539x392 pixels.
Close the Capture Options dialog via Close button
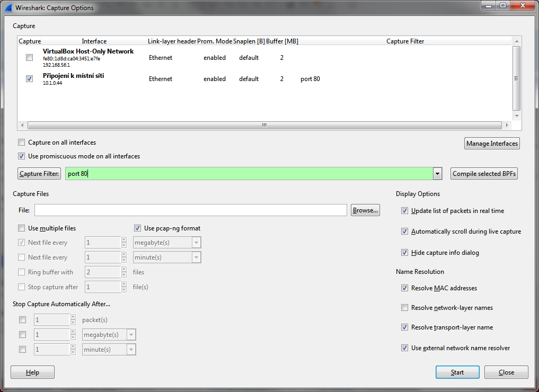pyautogui.click(x=506, y=372)
